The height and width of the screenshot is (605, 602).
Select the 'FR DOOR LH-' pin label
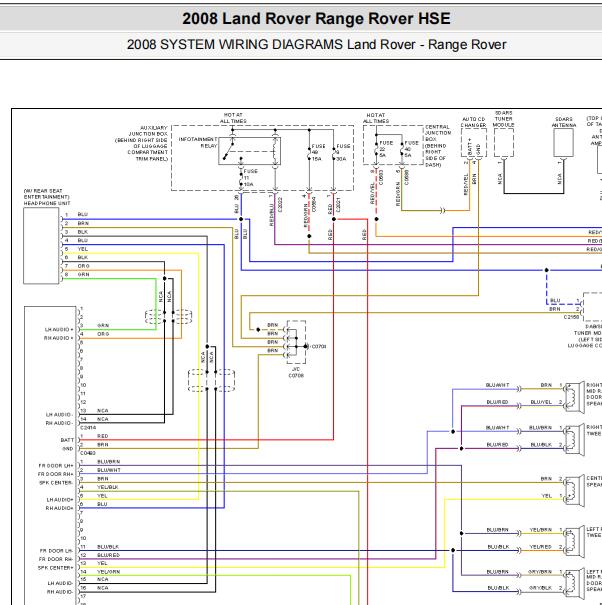tap(56, 551)
